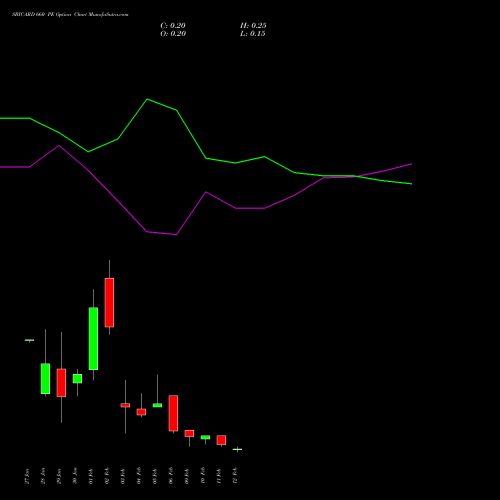The height and width of the screenshot is (500, 500).
Task: Select the red candle above 09 Feb
Action: (189, 433)
